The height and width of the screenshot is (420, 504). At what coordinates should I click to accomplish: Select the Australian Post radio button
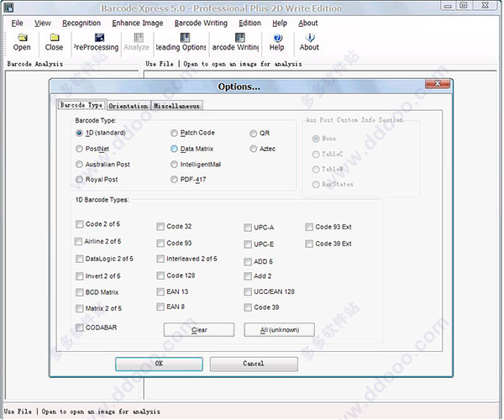click(x=79, y=165)
